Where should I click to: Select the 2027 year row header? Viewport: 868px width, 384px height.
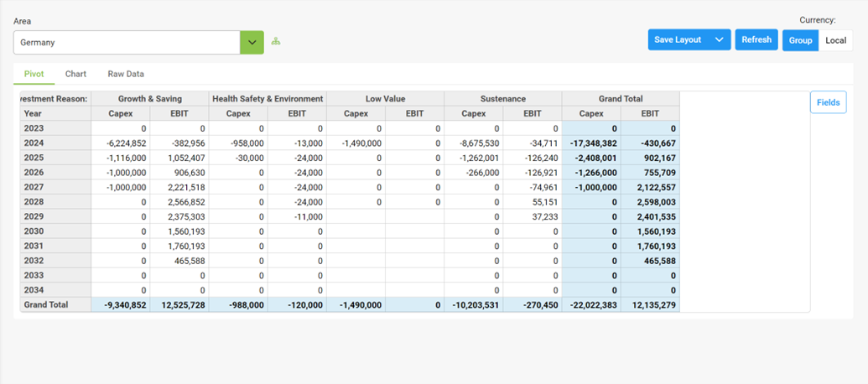[x=55, y=187]
